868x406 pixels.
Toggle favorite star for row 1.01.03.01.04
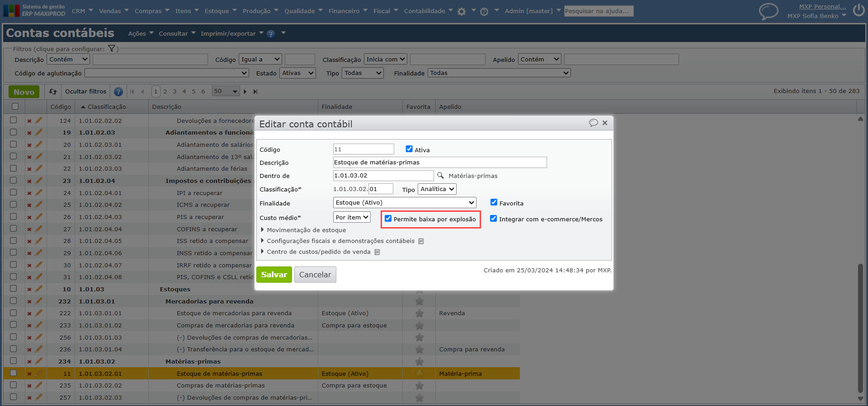tap(420, 350)
